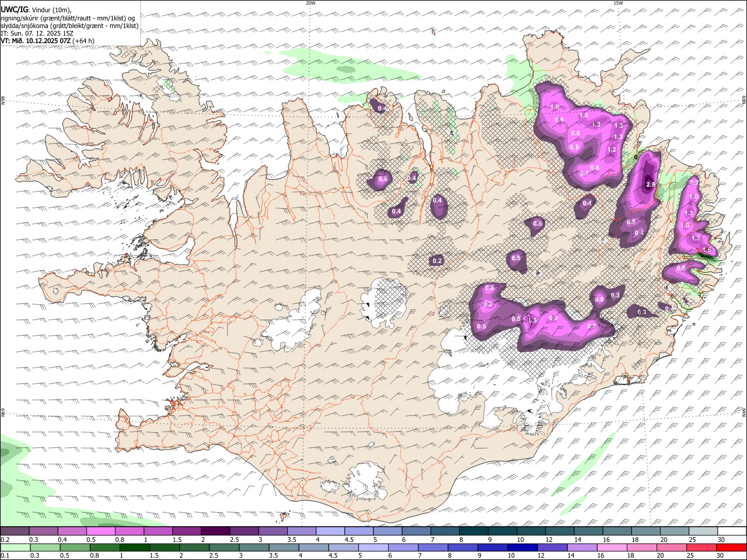Select the 'UWC/IG: Vindur (10m)' title line
Image resolution: width=747 pixels, height=560 pixels.
click(x=36, y=9)
